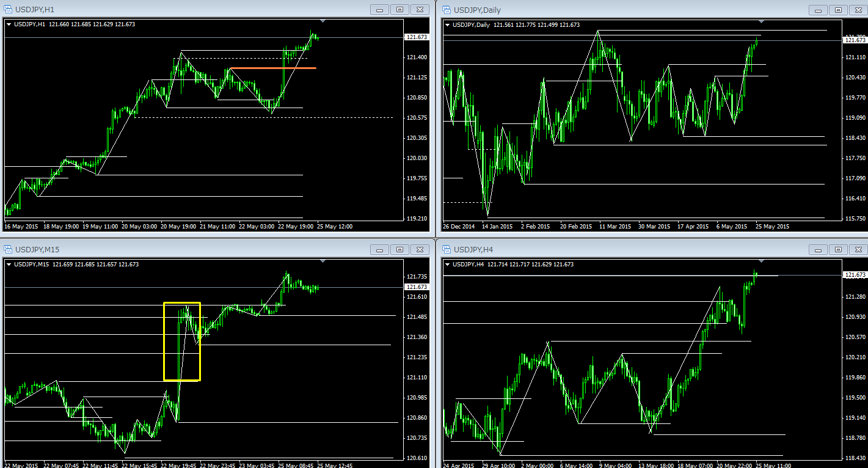Close the USDJPY,H1 chart window
The image size is (868, 468).
pyautogui.click(x=419, y=9)
